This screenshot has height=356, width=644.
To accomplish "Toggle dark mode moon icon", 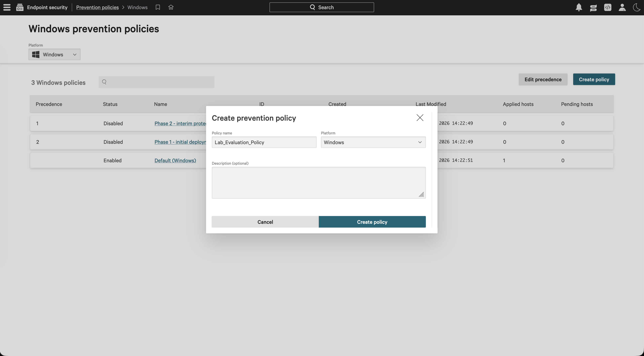I will (636, 7).
